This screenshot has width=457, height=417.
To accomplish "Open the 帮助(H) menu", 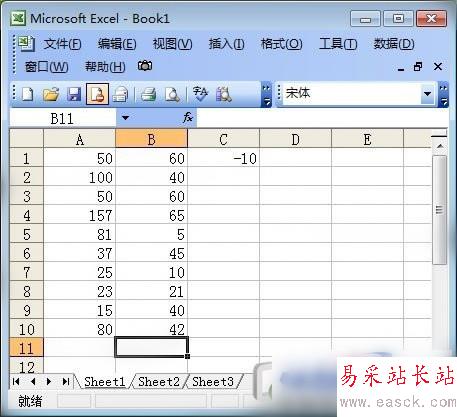I will pos(105,67).
